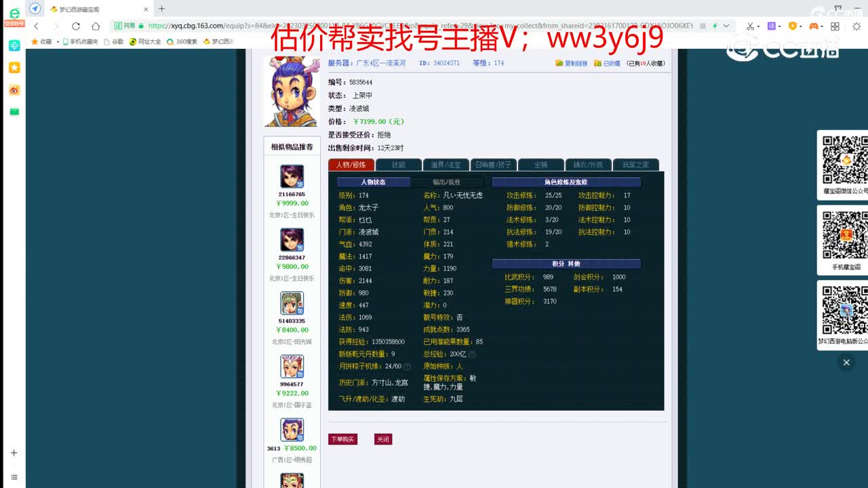Expand the address bar dropdown arrow

click(x=726, y=26)
